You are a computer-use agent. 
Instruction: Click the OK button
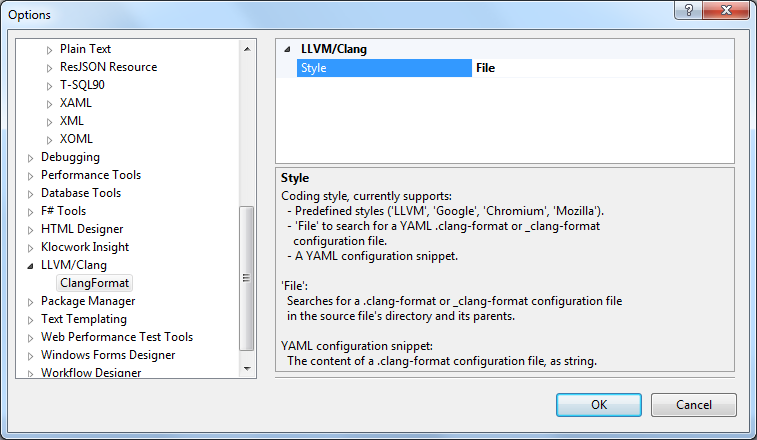[x=599, y=404]
